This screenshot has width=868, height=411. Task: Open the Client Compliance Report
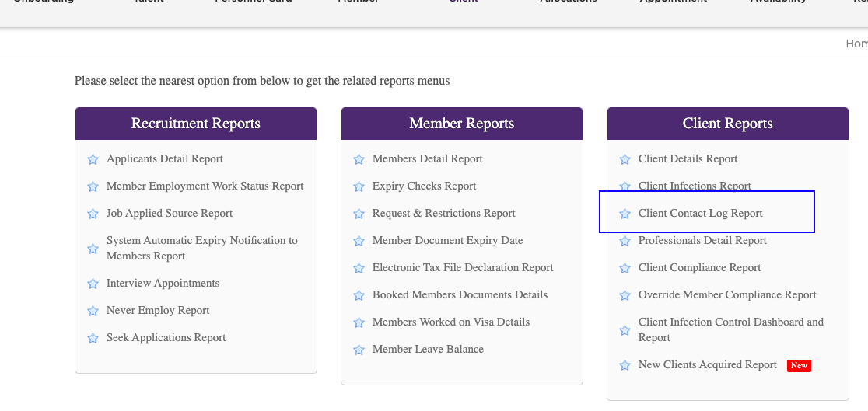click(700, 268)
